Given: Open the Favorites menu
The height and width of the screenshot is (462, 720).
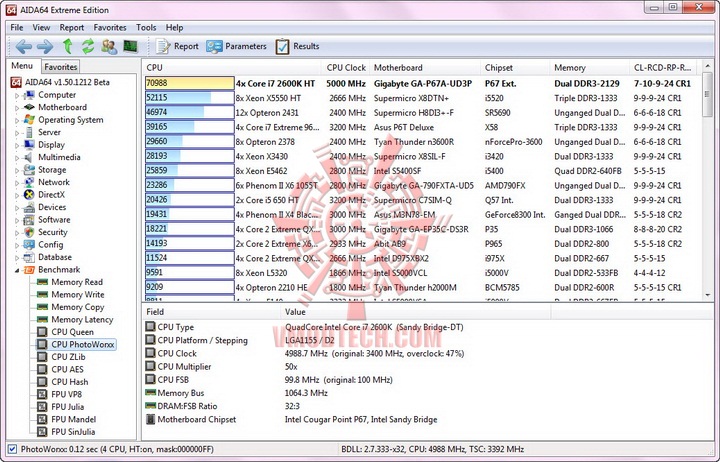Looking at the screenshot, I should [110, 28].
